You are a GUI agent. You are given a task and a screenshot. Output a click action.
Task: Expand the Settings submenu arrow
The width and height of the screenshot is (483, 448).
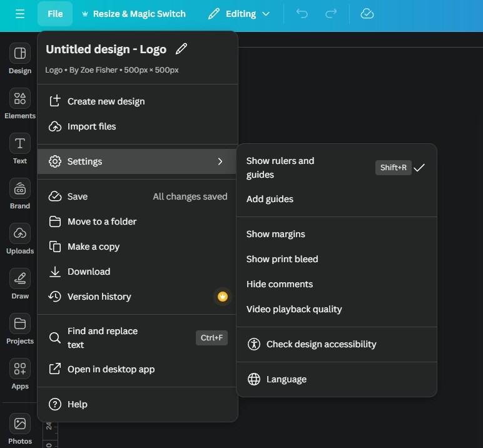[x=220, y=161]
